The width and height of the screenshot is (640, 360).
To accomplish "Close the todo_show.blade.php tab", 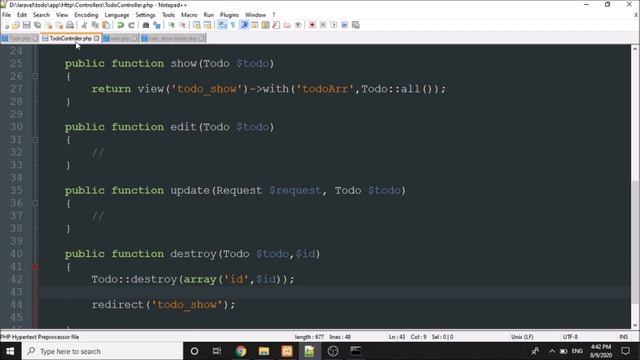I will 202,38.
